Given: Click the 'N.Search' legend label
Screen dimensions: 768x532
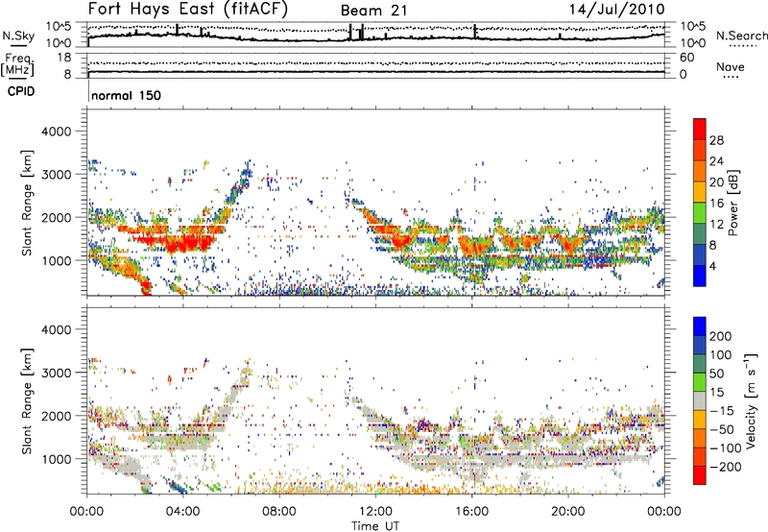Looking at the screenshot, I should pos(741,36).
